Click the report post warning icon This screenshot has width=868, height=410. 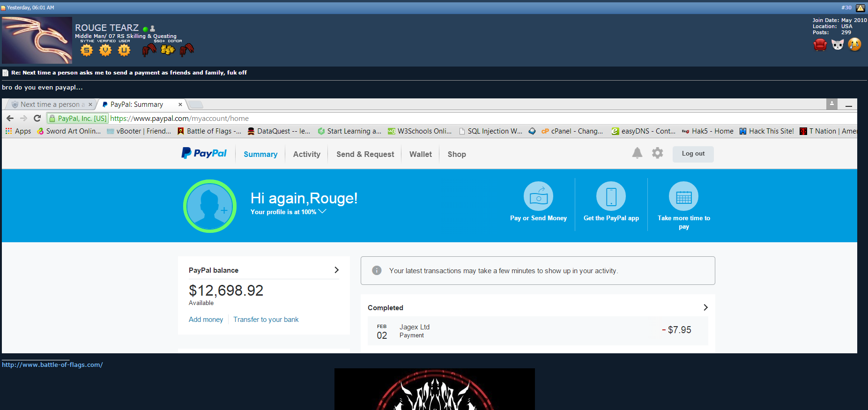[x=861, y=7]
